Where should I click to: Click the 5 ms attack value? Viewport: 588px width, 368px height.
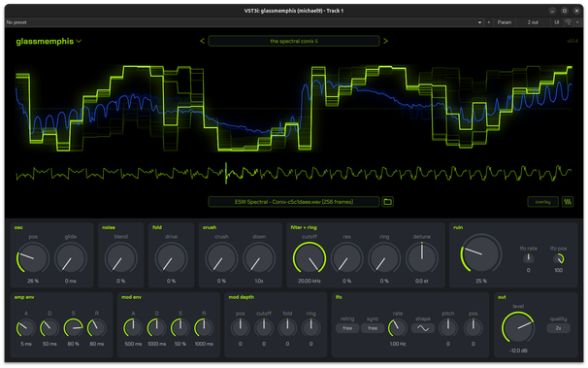point(26,344)
